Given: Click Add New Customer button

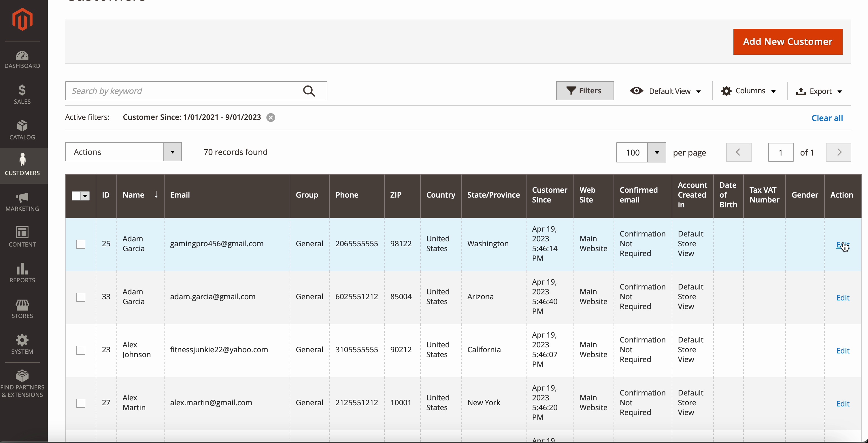Looking at the screenshot, I should tap(788, 42).
